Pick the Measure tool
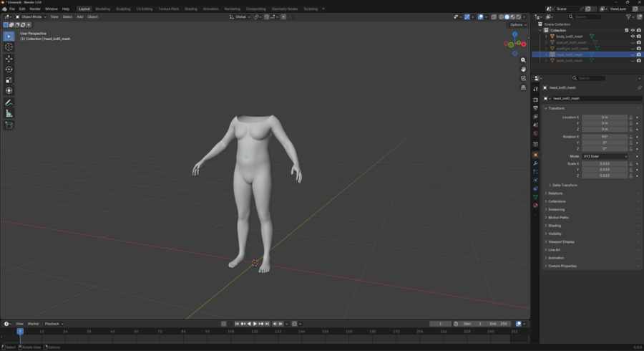The height and width of the screenshot is (351, 644). click(x=9, y=114)
